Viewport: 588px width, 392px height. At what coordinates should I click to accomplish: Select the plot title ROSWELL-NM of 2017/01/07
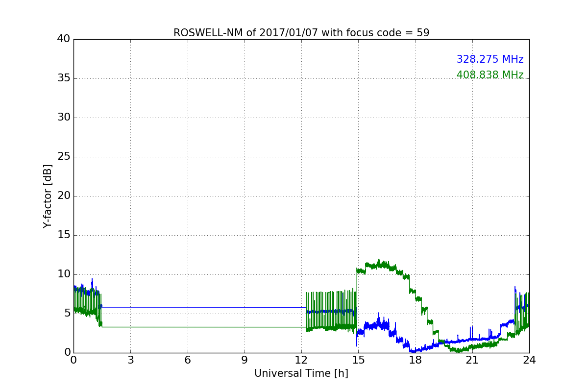click(301, 33)
